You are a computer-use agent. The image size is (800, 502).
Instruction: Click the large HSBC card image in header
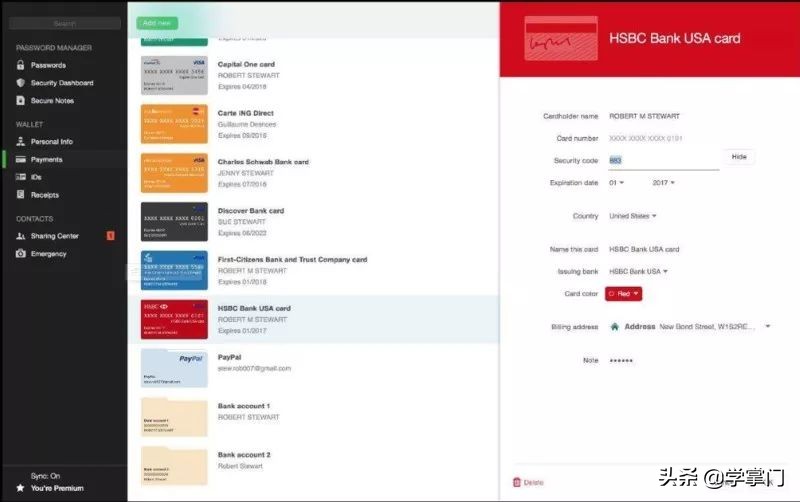tap(561, 38)
